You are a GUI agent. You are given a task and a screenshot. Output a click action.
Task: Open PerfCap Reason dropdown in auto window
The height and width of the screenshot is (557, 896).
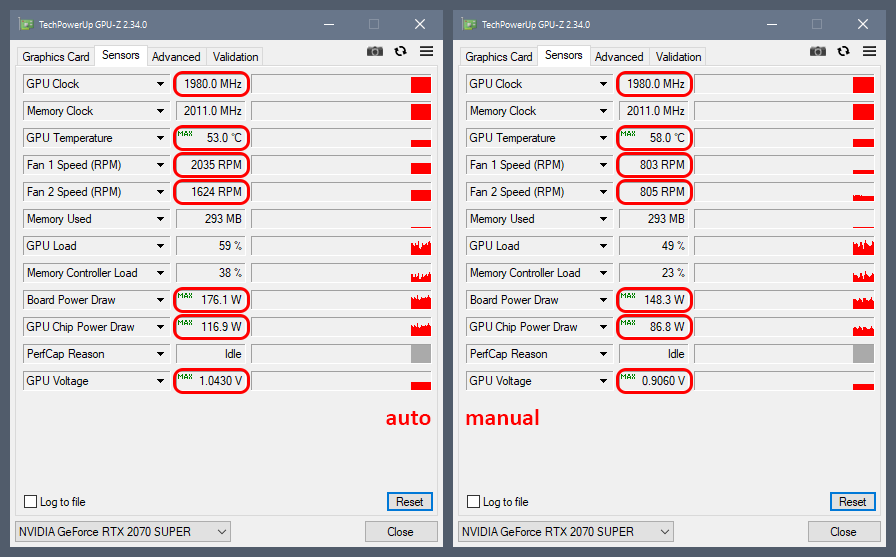[161, 354]
